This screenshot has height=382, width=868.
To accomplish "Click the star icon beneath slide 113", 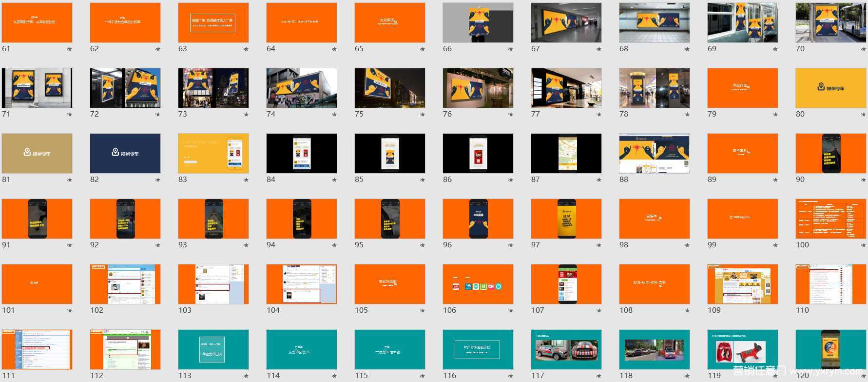I will 246,376.
